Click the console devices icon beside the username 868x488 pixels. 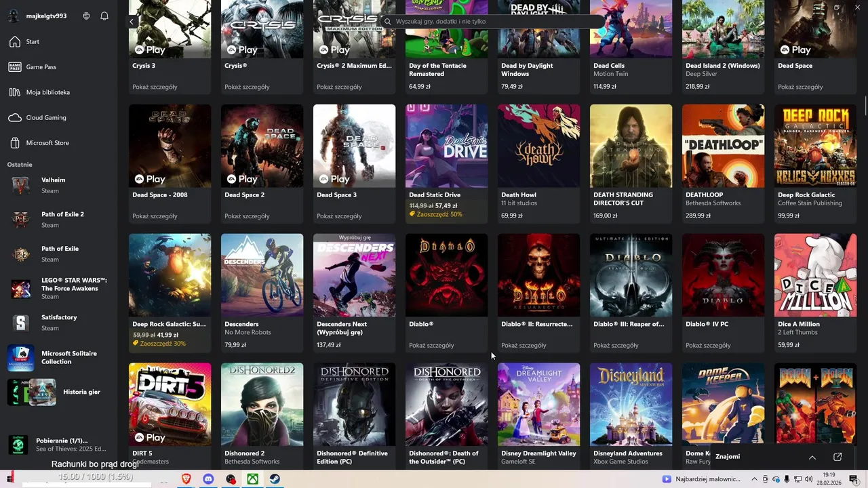86,16
